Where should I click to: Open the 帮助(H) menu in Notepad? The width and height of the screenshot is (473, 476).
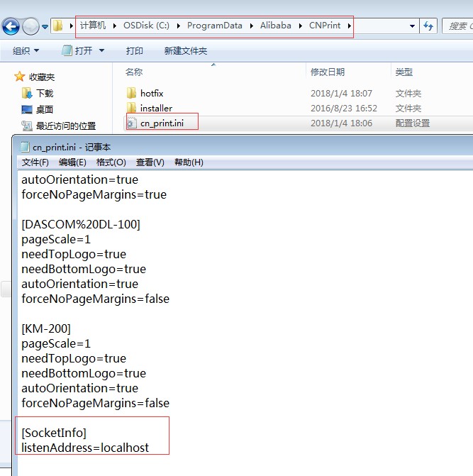189,162
